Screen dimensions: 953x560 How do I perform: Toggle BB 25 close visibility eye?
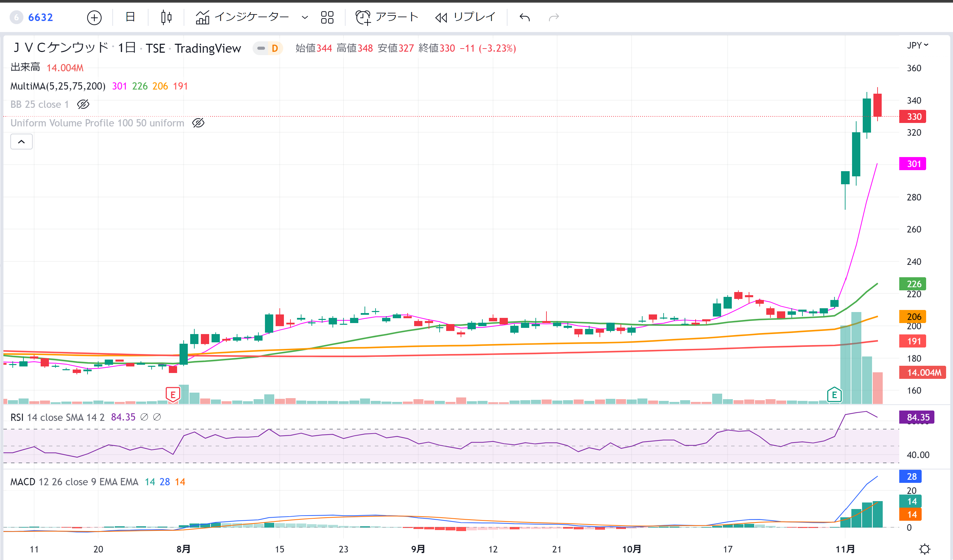point(83,104)
